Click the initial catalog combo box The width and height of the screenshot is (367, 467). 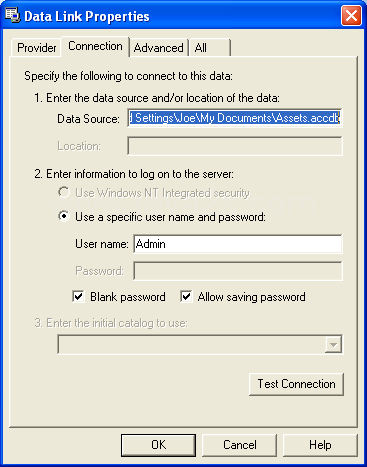point(200,345)
